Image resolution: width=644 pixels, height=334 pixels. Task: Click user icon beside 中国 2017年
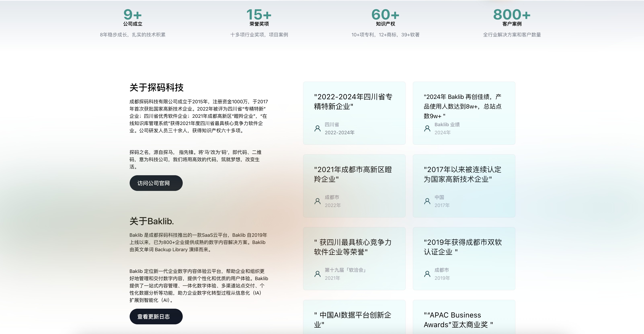pyautogui.click(x=427, y=201)
